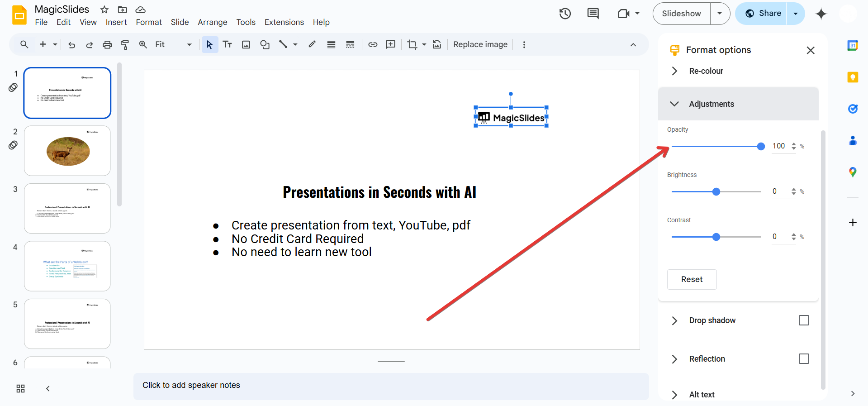Open the Insert menu
This screenshot has height=406, width=868.
pos(116,22)
